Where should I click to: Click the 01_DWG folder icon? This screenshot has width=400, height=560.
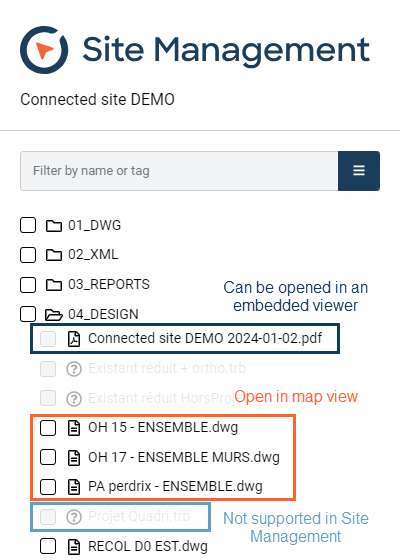tap(54, 226)
